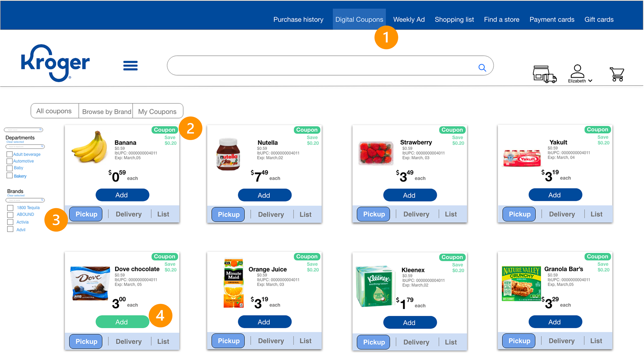Open the Dove chocolate bag image

coord(90,283)
